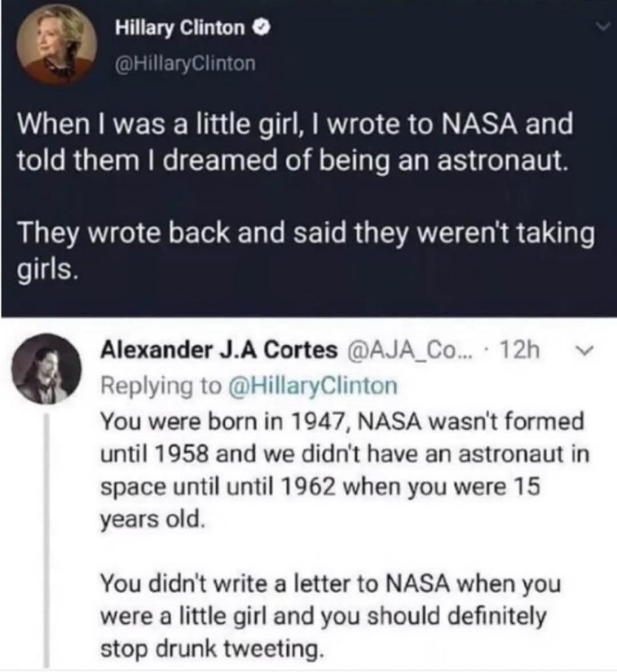The height and width of the screenshot is (672, 617).
Task: Click the 'Replying to' label text
Action: coord(162,385)
